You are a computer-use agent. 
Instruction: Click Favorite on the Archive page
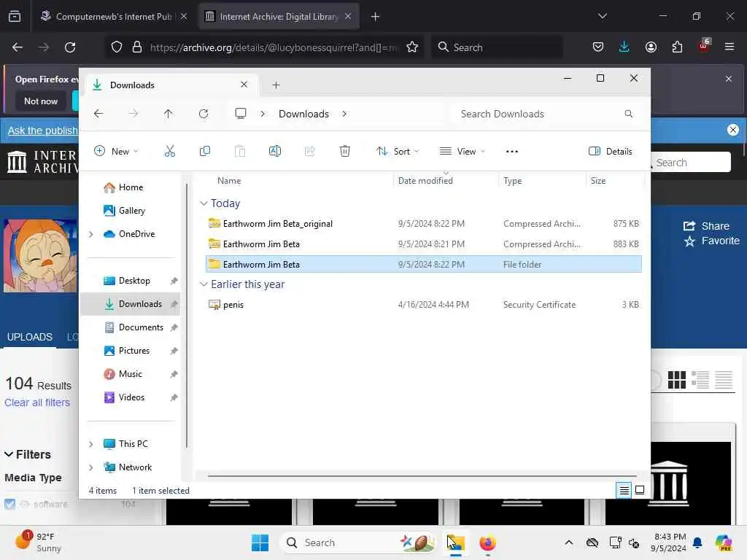[712, 241]
